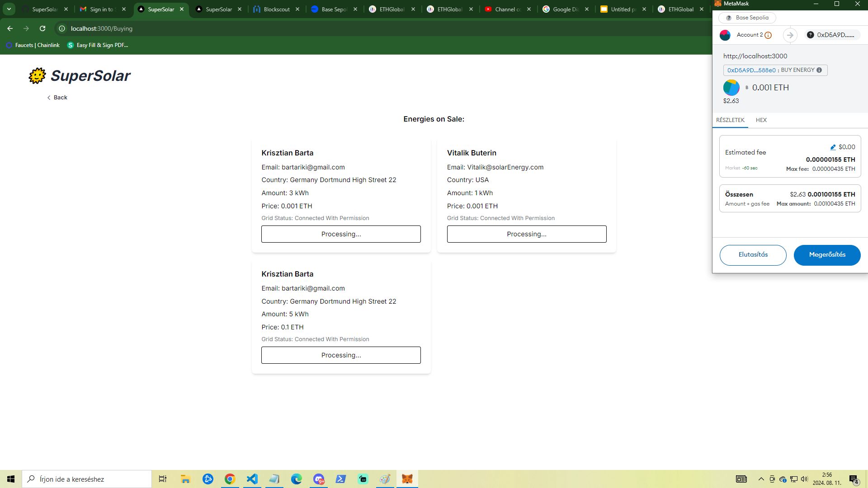The width and height of the screenshot is (868, 488).
Task: Click the BUY ENERGY info icon
Action: point(821,70)
